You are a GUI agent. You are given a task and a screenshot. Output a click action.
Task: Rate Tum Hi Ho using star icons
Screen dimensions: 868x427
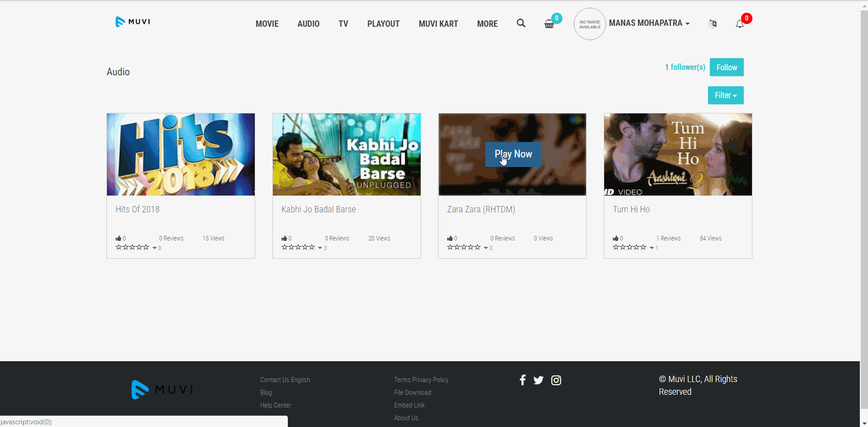click(630, 247)
